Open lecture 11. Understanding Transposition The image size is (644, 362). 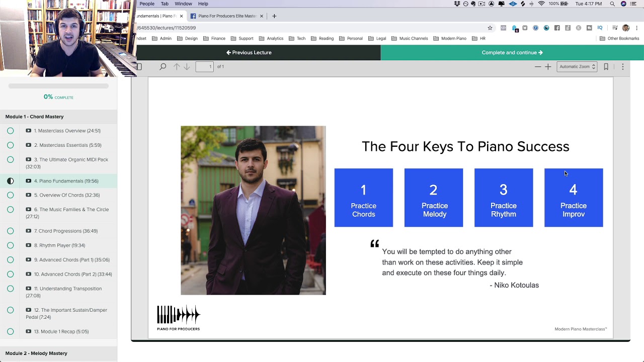[64, 292]
